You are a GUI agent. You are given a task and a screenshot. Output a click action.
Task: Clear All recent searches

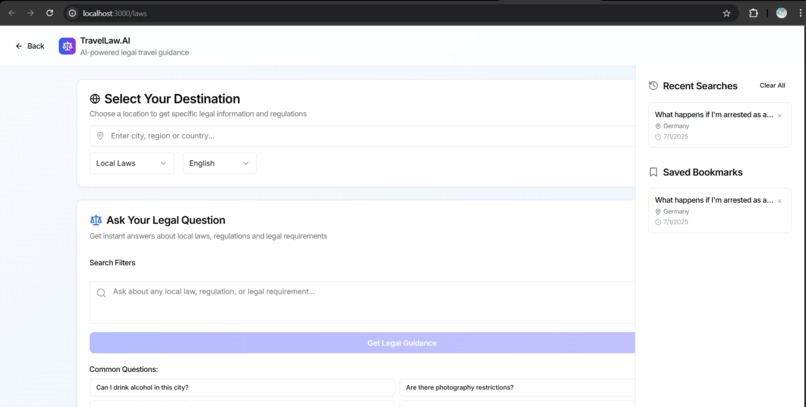(772, 85)
